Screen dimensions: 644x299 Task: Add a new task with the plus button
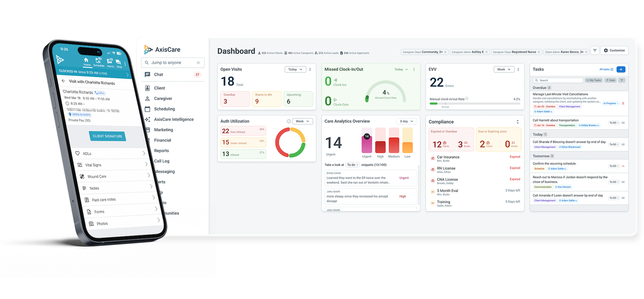click(621, 69)
